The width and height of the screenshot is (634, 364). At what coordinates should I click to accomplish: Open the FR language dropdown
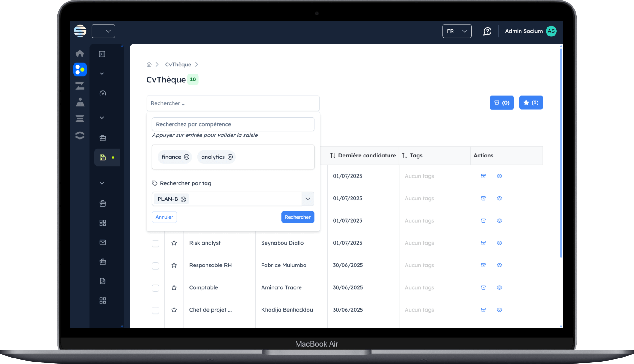(x=457, y=31)
